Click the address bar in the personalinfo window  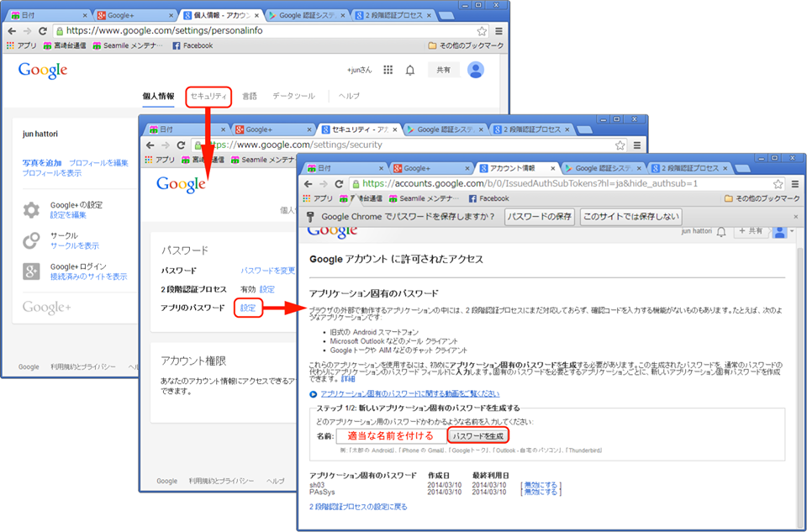click(x=271, y=31)
